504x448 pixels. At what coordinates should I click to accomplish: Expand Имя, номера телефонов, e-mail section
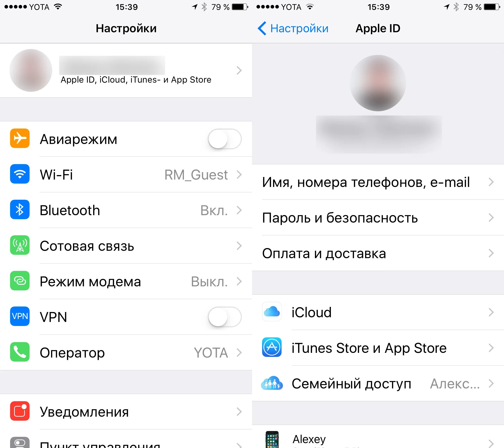pyautogui.click(x=378, y=182)
